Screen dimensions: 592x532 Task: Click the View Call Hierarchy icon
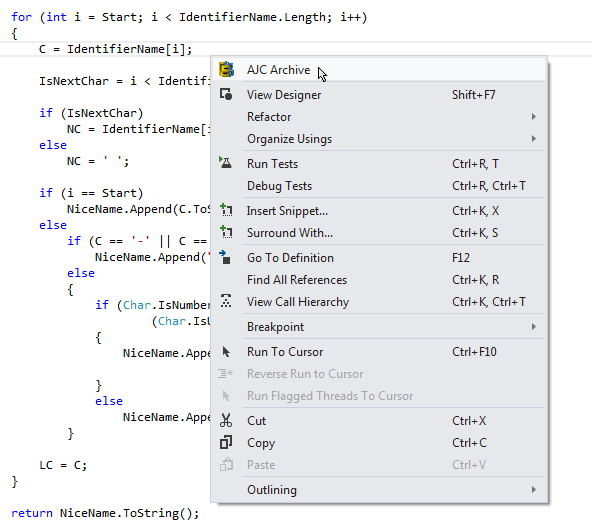coord(226,301)
